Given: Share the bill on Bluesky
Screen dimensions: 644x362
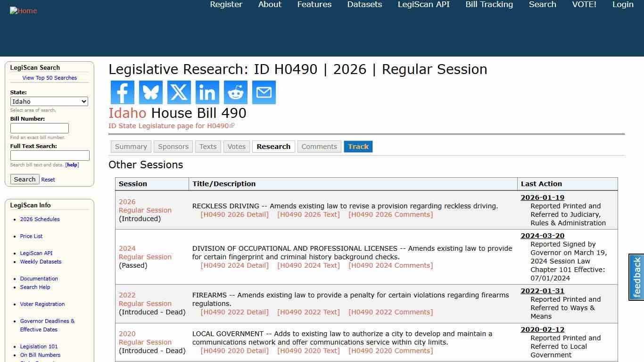Looking at the screenshot, I should coord(150,92).
